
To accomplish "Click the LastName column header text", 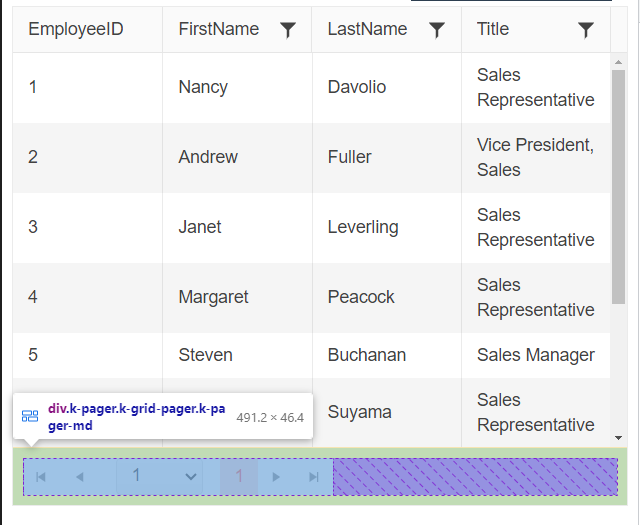I will [x=367, y=29].
